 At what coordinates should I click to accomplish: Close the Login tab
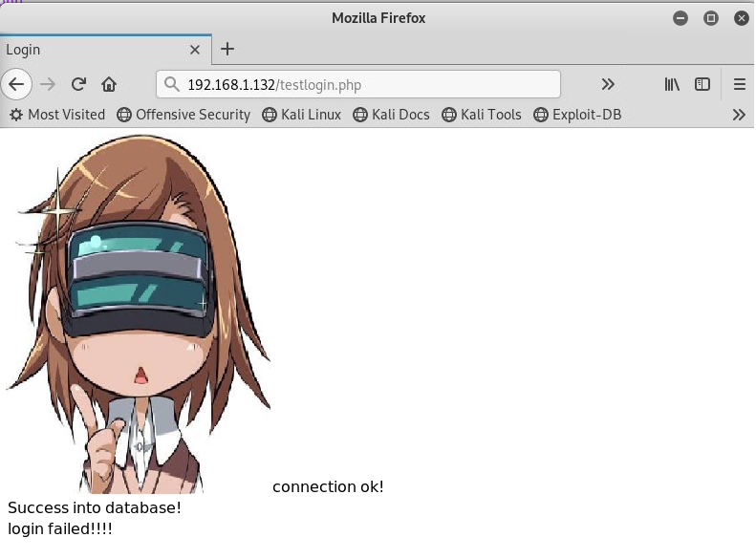click(195, 50)
